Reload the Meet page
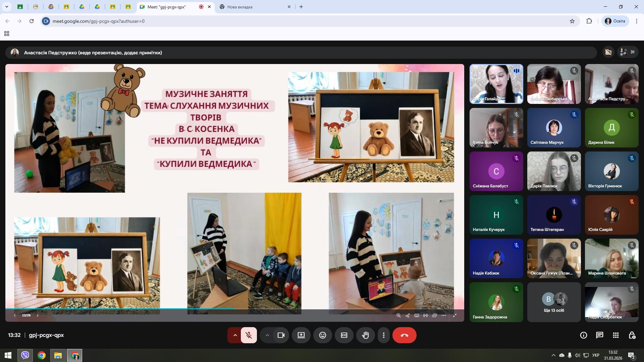 tap(32, 21)
